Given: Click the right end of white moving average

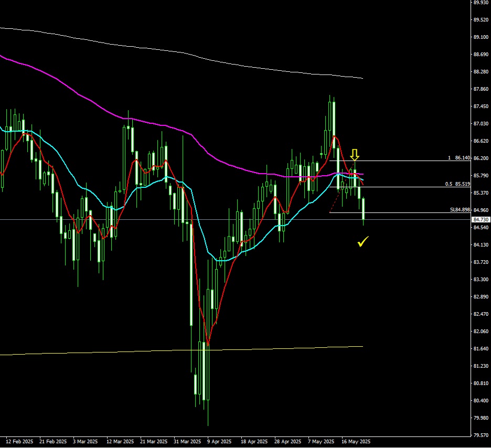Looking at the screenshot, I should click(x=361, y=78).
